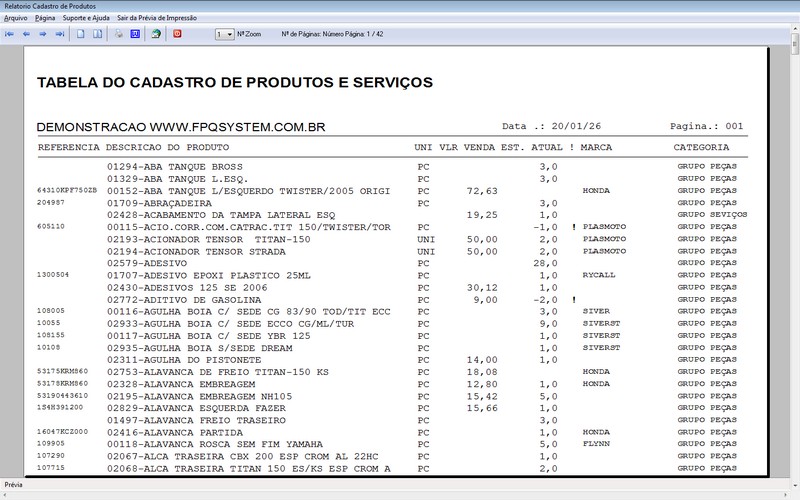Viewport: 800px width, 500px height.
Task: Click the previous page arrow
Action: [x=27, y=34]
